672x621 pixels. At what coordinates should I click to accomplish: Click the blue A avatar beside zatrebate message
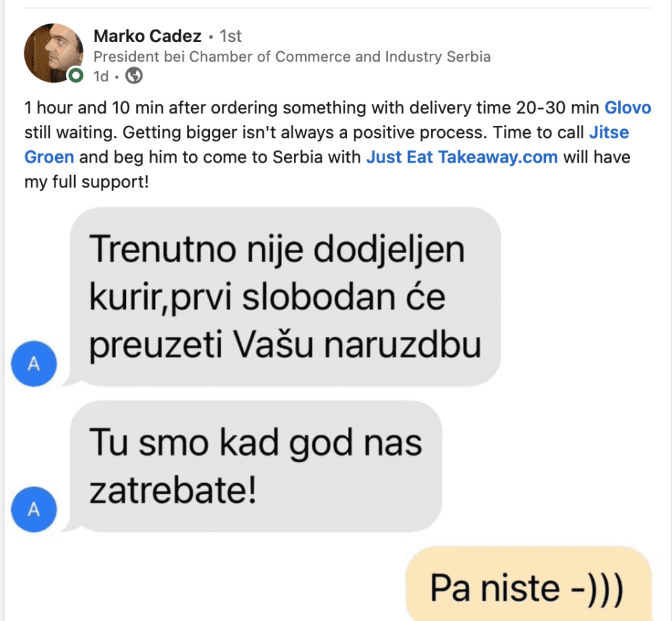click(34, 510)
